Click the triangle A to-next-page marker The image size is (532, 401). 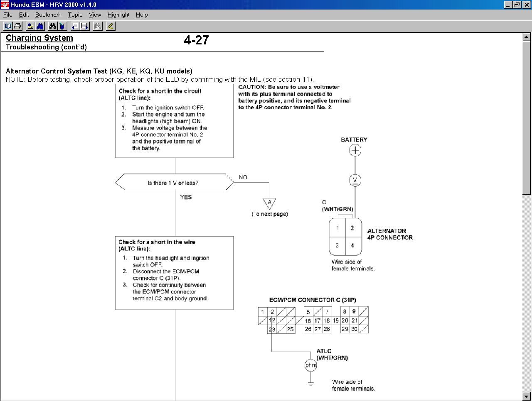[269, 203]
